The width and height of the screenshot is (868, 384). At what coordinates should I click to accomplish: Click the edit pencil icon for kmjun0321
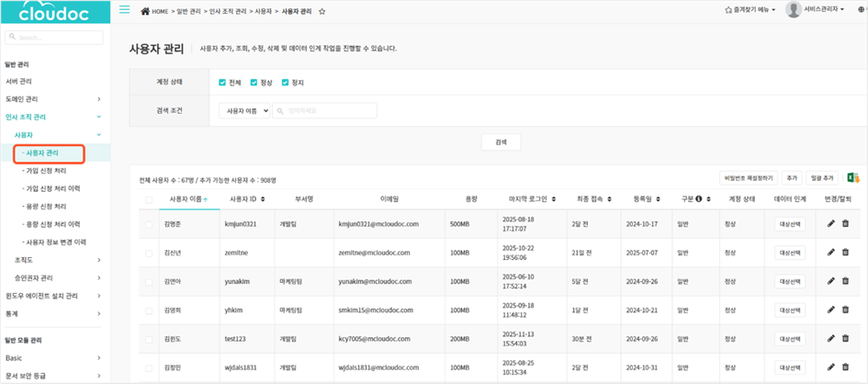tap(831, 223)
